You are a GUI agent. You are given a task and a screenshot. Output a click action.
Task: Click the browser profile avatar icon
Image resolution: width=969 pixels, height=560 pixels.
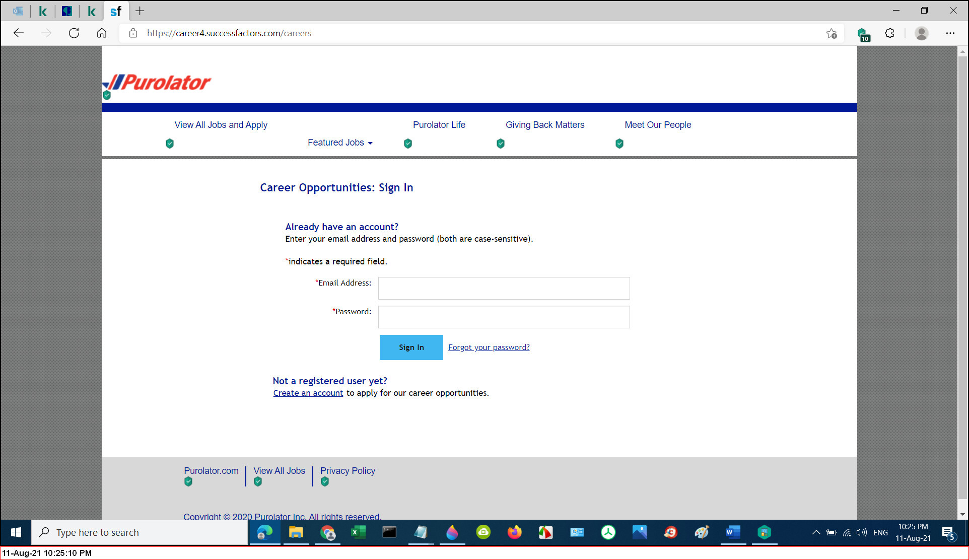[x=921, y=33]
